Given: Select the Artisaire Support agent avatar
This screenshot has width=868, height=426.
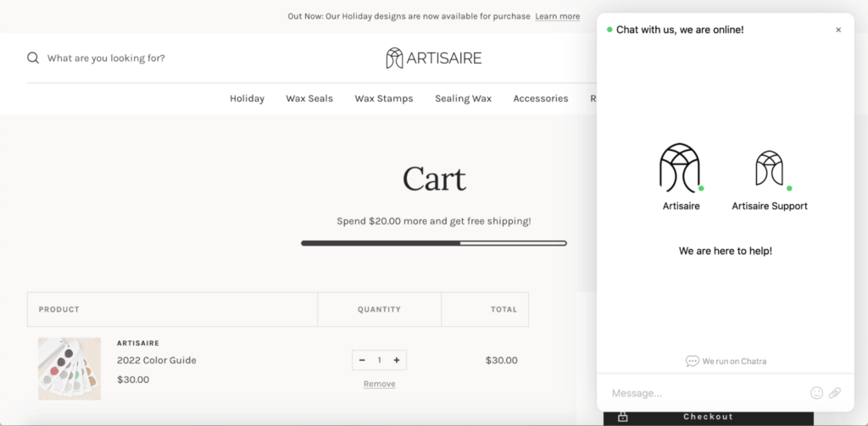Looking at the screenshot, I should tap(769, 169).
